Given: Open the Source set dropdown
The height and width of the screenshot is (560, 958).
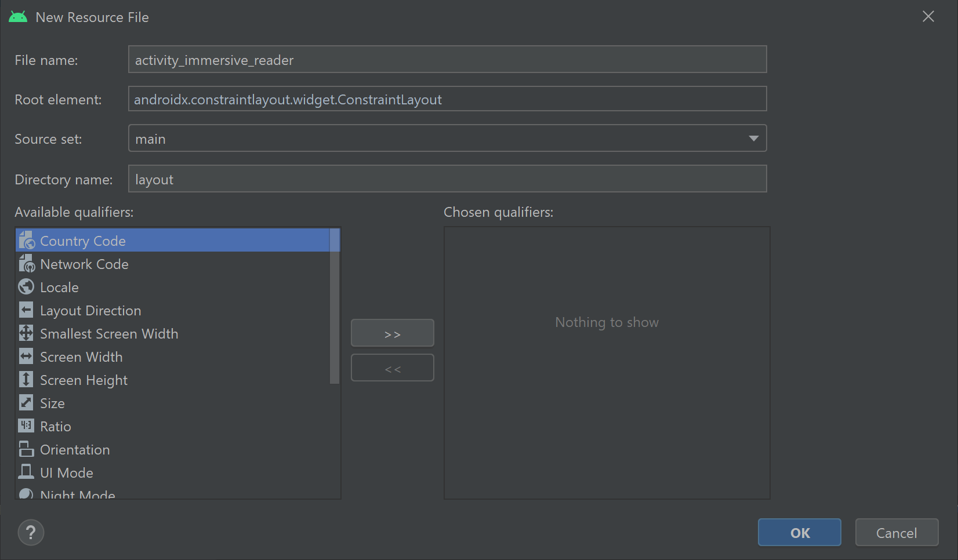Looking at the screenshot, I should pos(753,138).
